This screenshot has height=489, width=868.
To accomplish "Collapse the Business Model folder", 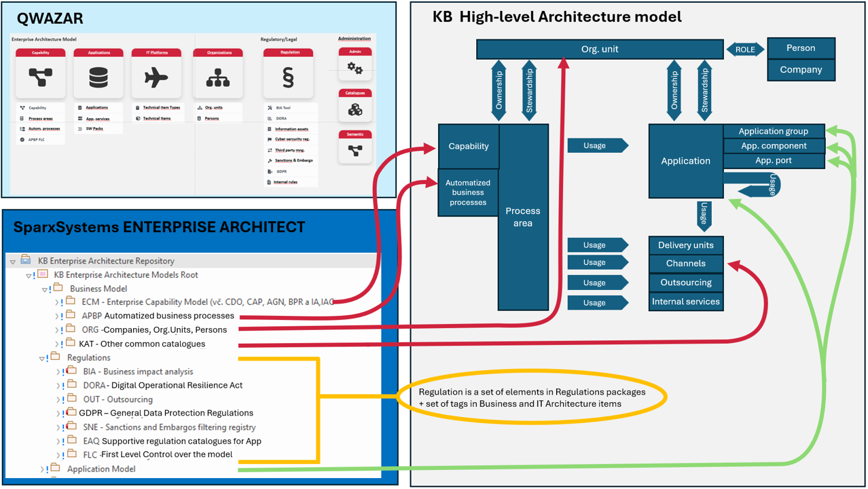I will 44,289.
